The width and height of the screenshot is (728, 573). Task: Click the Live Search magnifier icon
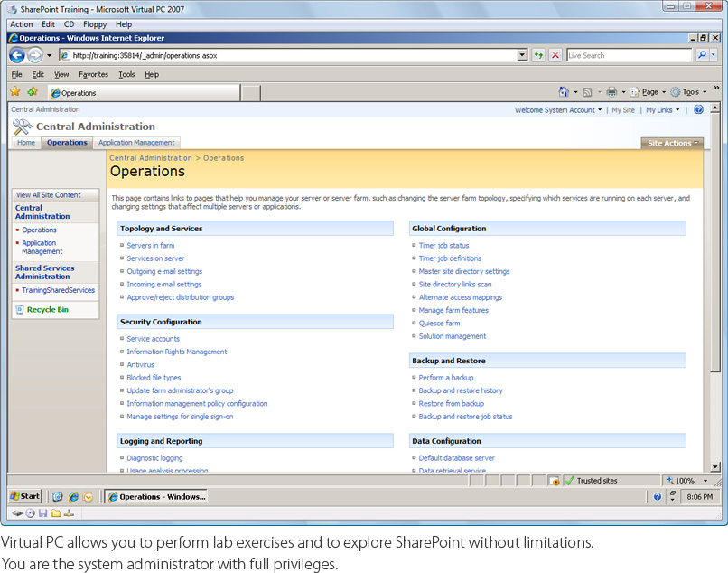tap(702, 55)
